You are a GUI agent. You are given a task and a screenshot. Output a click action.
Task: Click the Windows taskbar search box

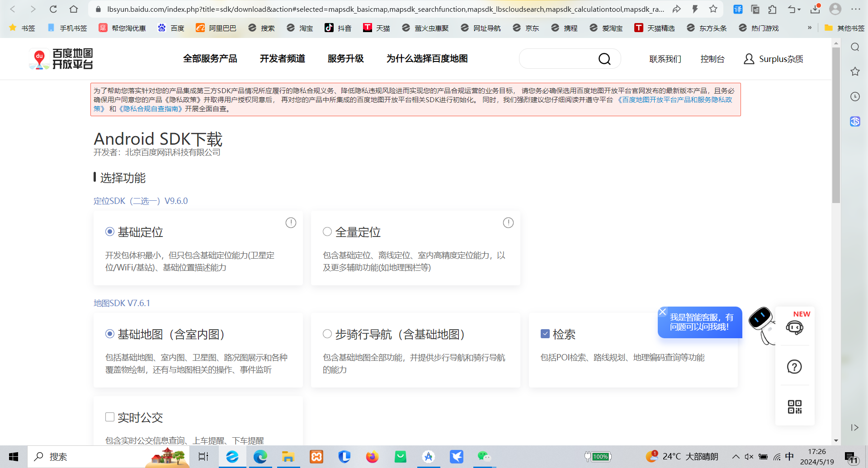click(x=108, y=457)
